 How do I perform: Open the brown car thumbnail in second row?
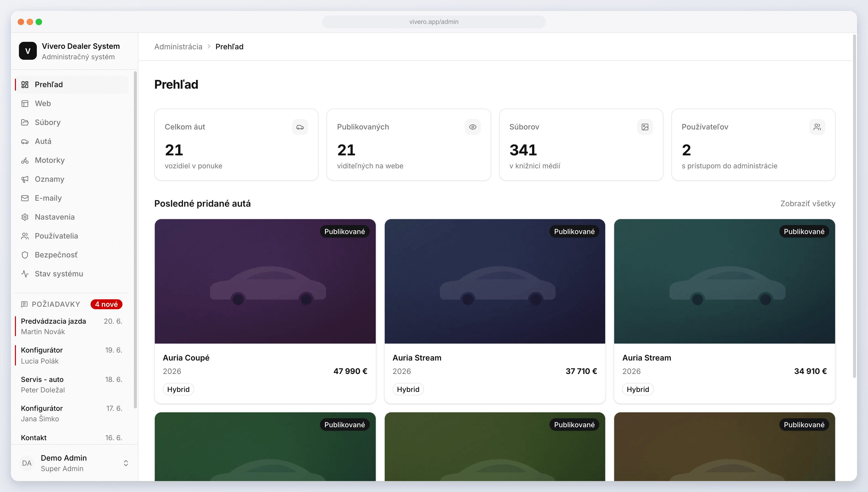tap(724, 446)
